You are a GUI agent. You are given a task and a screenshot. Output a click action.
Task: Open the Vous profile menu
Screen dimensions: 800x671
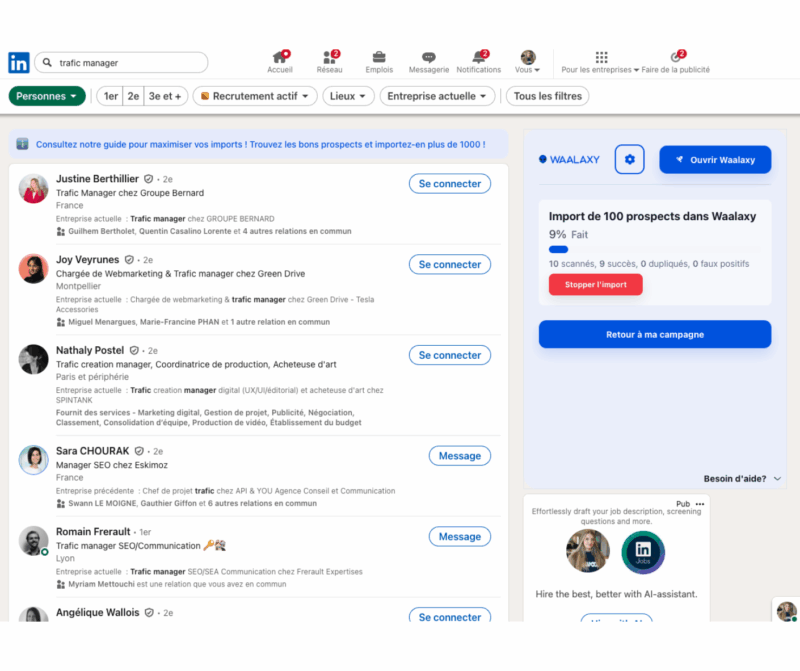click(527, 61)
